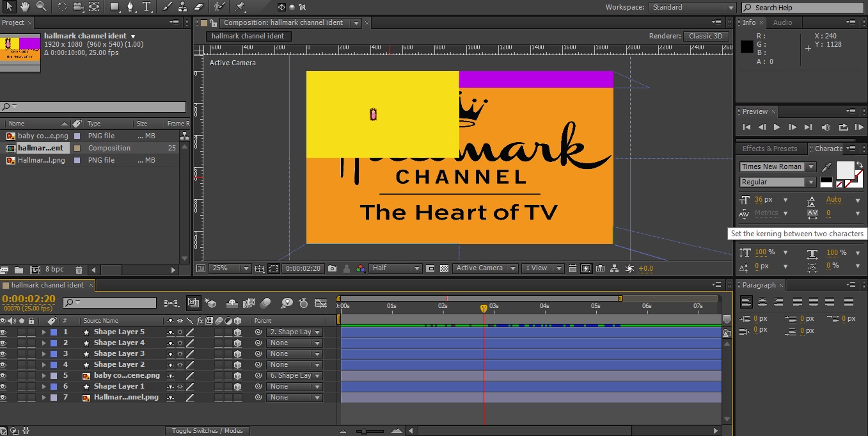The height and width of the screenshot is (436, 868).
Task: Switch to the Info panel tab
Action: coord(749,22)
